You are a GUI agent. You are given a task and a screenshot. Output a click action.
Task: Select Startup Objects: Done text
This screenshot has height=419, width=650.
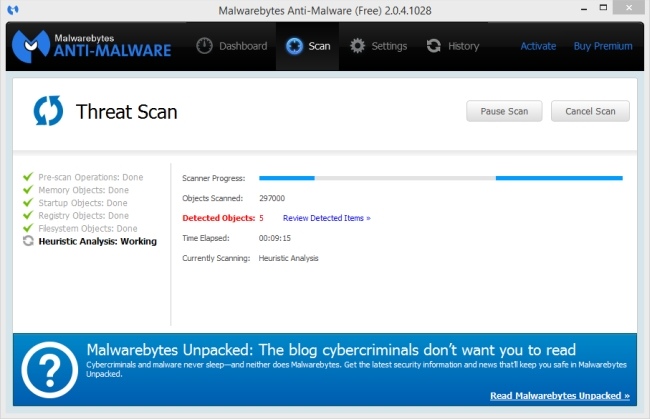(x=83, y=203)
